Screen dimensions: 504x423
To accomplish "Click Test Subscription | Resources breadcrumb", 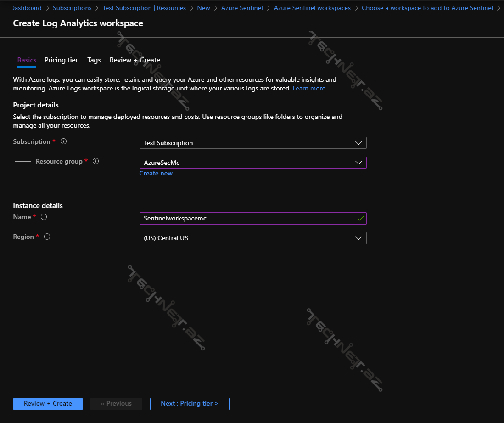I will 144,8.
